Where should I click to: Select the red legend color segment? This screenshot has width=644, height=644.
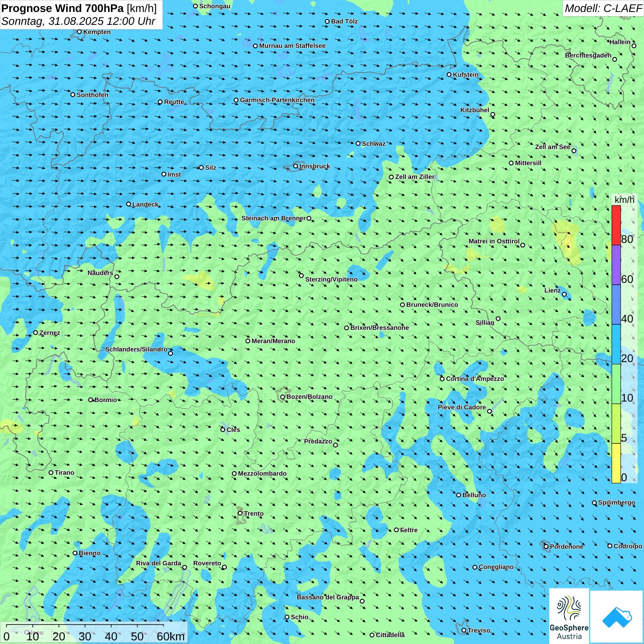pyautogui.click(x=616, y=225)
